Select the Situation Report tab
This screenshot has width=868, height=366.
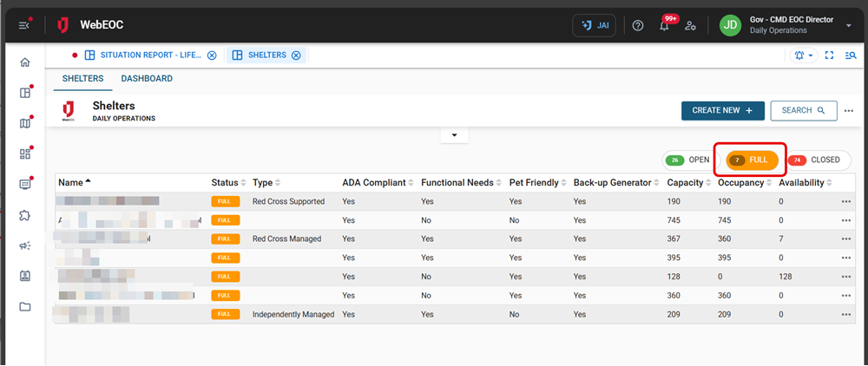(150, 56)
